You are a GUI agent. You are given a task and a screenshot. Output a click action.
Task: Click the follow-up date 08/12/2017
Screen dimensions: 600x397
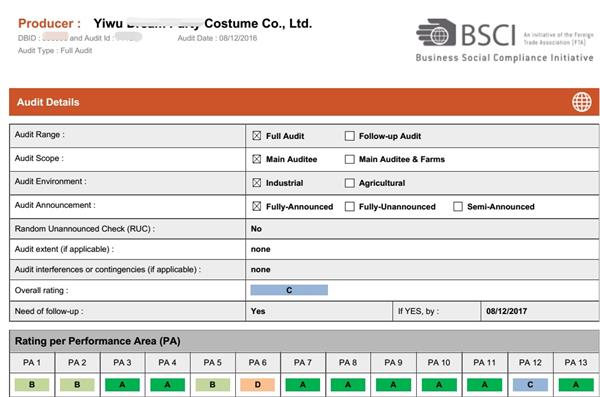tap(506, 311)
